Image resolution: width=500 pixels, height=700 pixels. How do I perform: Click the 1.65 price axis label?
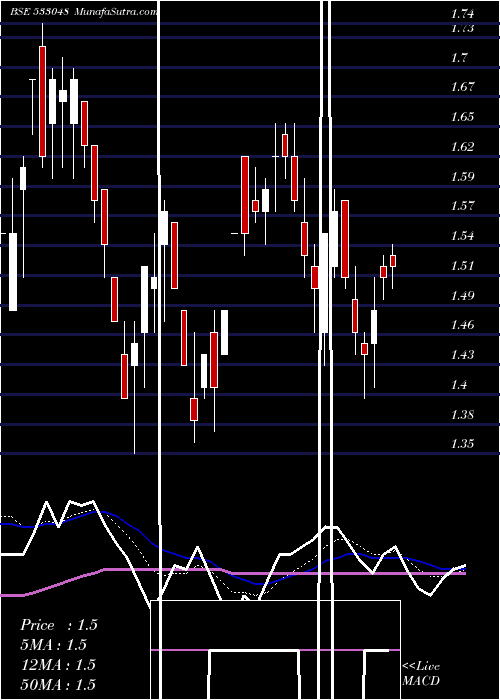pos(462,117)
